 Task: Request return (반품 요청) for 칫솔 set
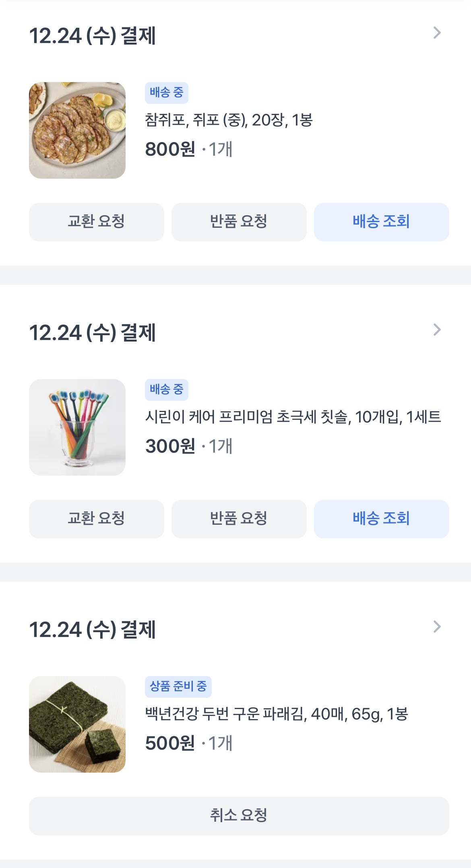[x=239, y=519]
